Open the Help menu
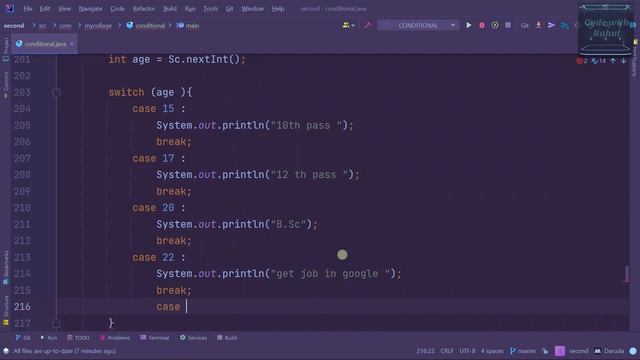Viewport: 640px width, 360px height. [278, 9]
